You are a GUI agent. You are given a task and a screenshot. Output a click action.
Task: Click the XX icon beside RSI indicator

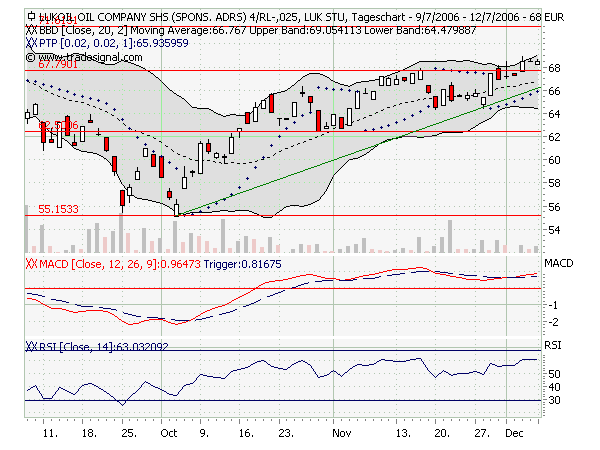tap(32, 347)
